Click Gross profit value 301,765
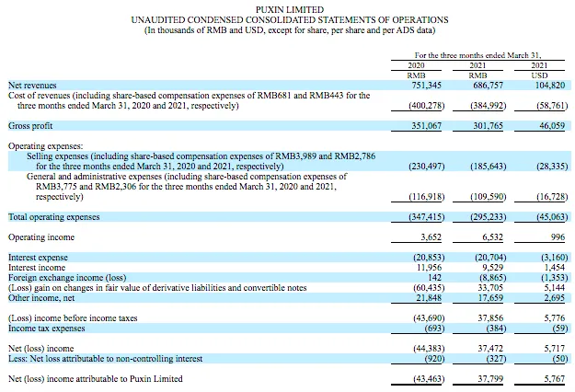Screen dimensions: 575x392 click(x=489, y=126)
